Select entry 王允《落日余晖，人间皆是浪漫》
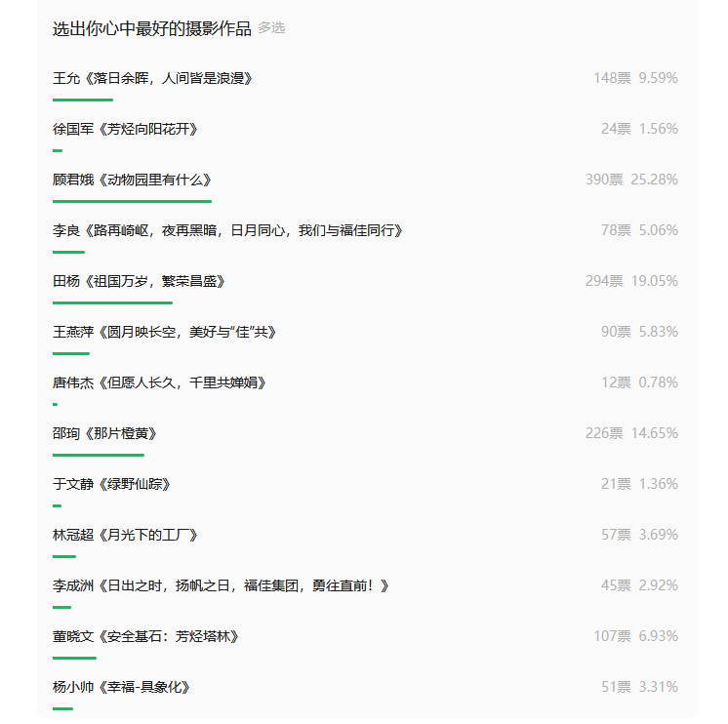This screenshot has width=728, height=724. tap(153, 78)
